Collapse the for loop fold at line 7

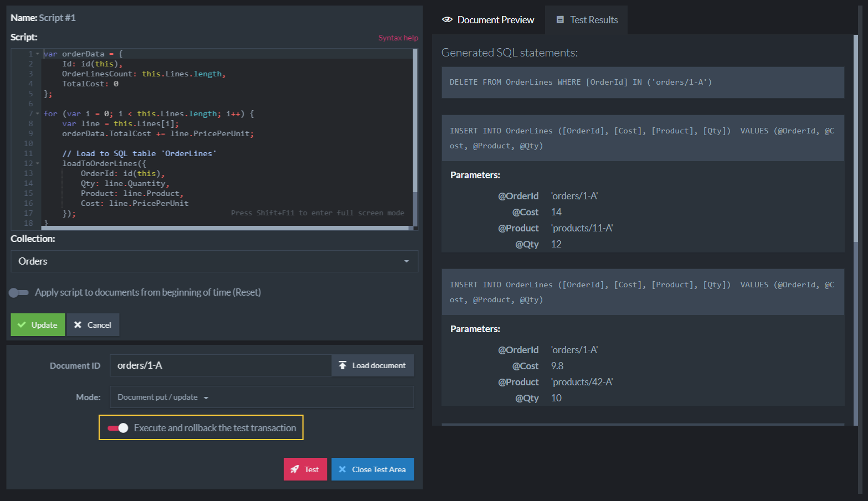38,114
